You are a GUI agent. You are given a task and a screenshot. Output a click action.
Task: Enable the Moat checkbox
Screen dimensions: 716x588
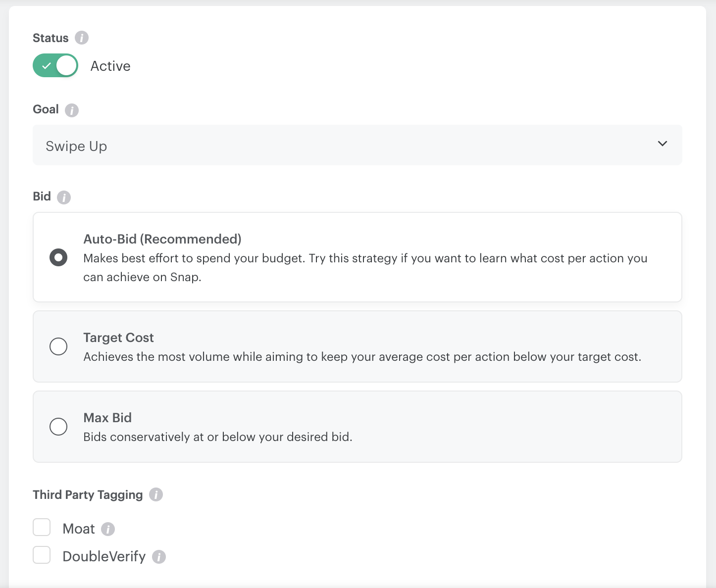click(x=42, y=527)
